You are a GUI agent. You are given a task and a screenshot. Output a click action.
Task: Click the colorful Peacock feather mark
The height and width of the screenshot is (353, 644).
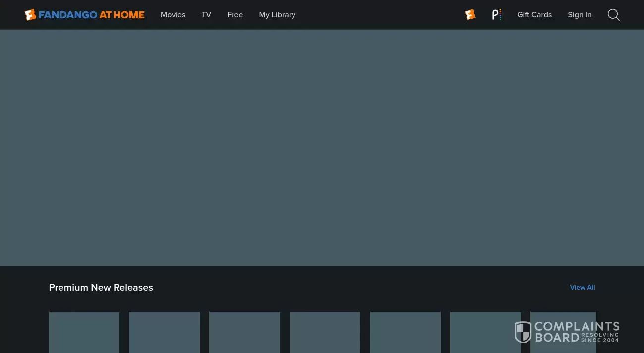coord(496,14)
